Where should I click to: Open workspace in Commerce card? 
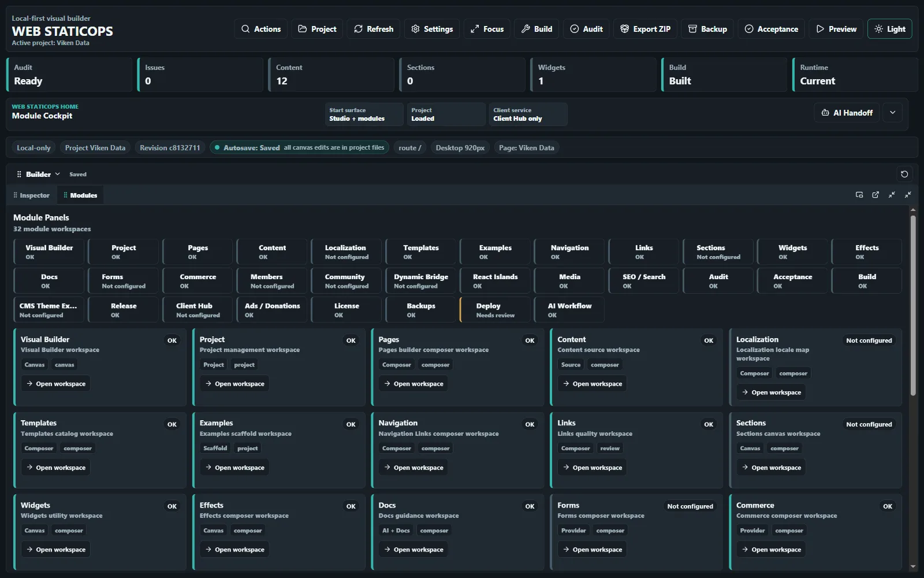772,550
